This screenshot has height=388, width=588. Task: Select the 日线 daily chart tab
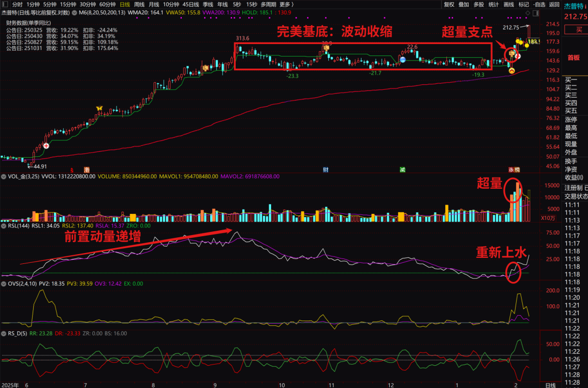point(125,4)
